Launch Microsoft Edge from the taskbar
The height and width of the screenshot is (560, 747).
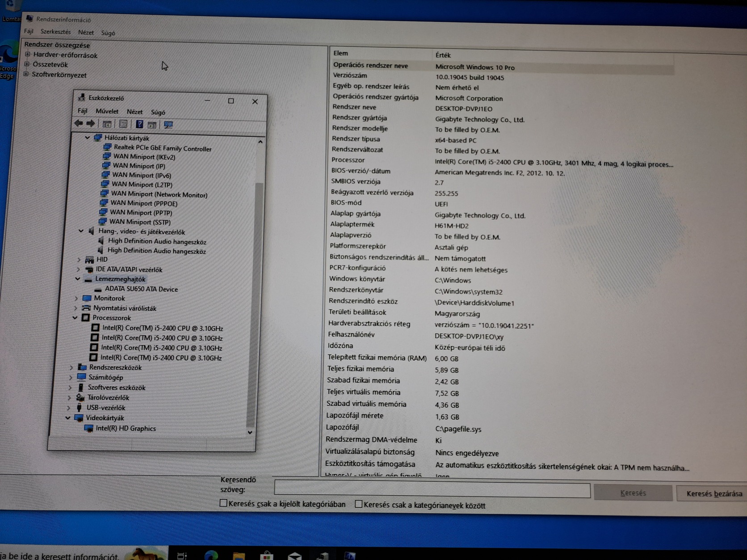point(211,556)
